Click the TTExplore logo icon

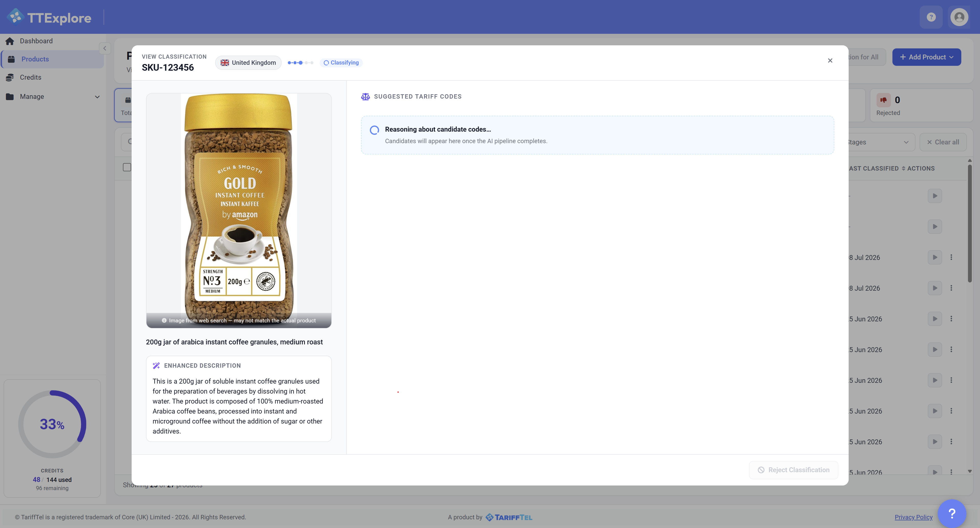(x=16, y=17)
